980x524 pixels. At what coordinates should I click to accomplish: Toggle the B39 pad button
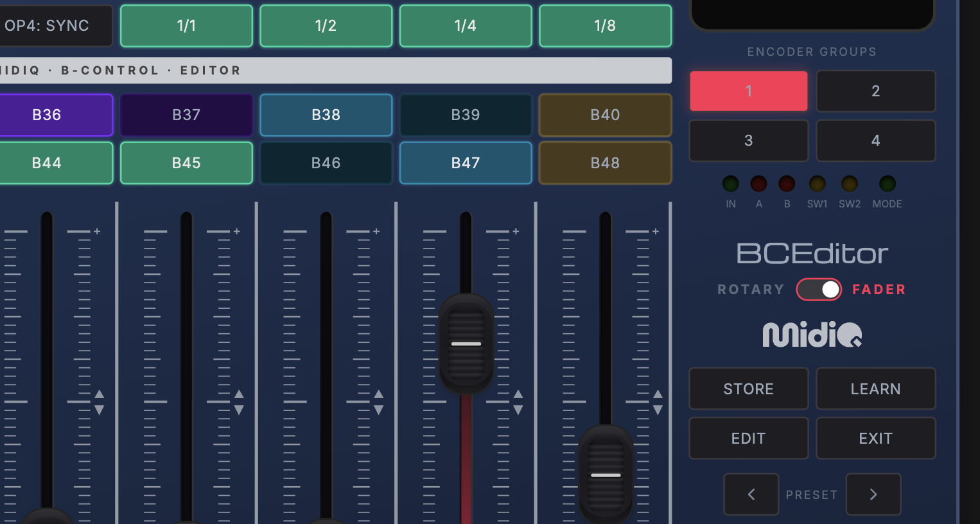tap(466, 115)
